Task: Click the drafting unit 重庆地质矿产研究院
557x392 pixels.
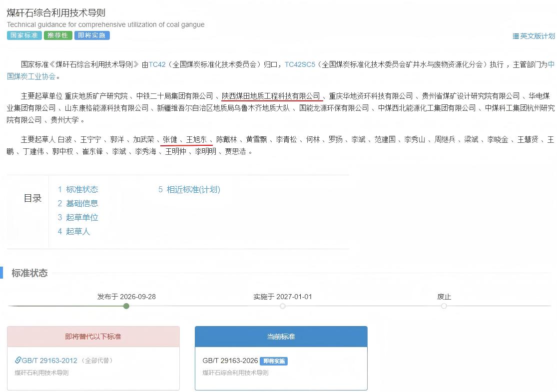Action: (x=96, y=96)
